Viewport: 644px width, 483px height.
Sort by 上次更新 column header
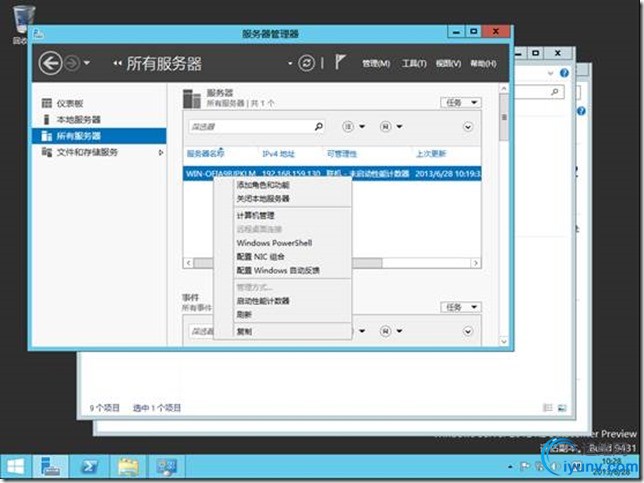(431, 154)
